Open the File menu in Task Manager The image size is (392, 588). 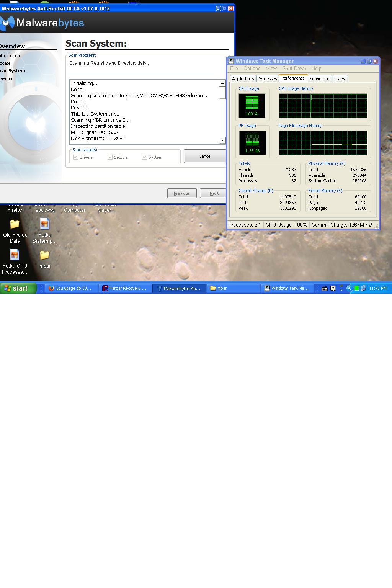point(234,69)
